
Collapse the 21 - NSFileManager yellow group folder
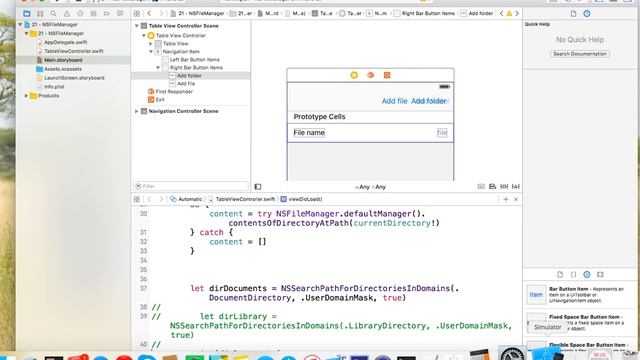(27, 33)
